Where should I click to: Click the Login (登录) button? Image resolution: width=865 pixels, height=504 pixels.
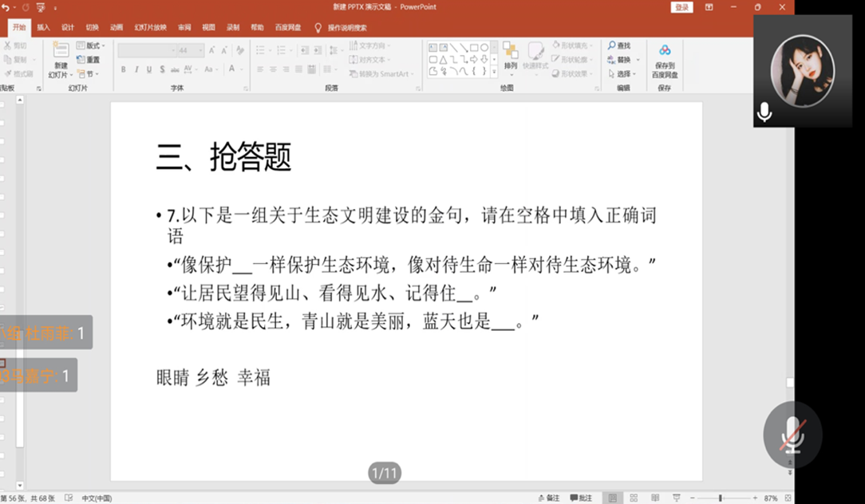(x=681, y=7)
